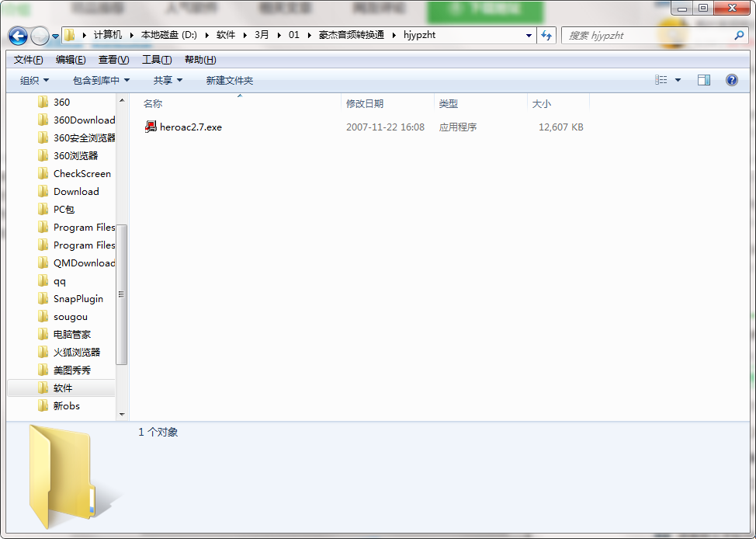Open the 帮助(H) menu
The width and height of the screenshot is (756, 539).
[200, 59]
